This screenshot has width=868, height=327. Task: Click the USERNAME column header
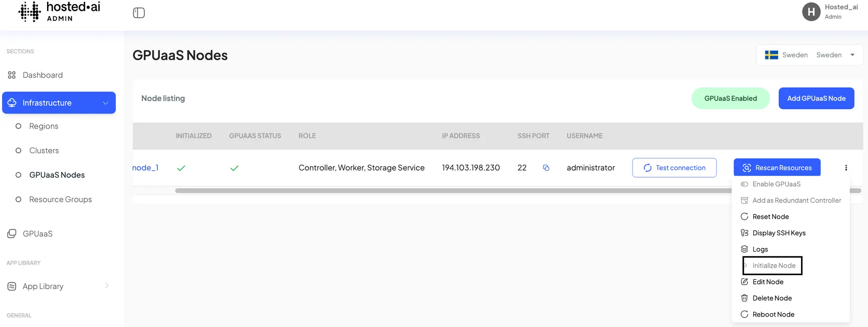pos(585,136)
